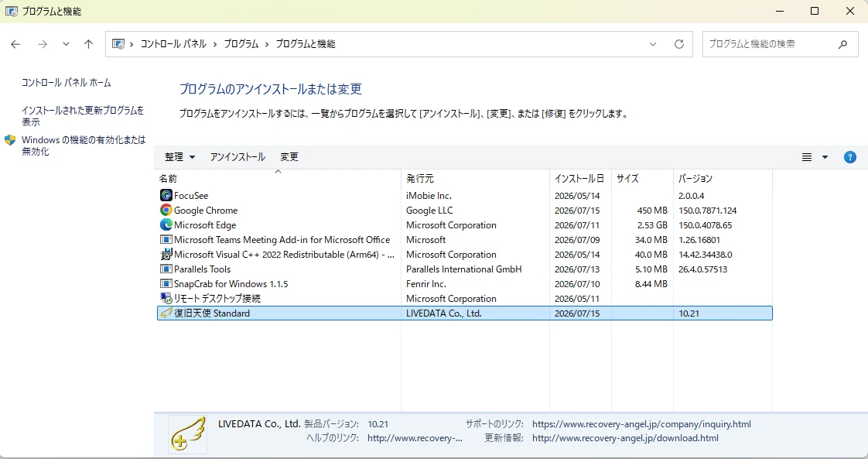Click version 14.42.34438.0 cell
The width and height of the screenshot is (868, 459).
pyautogui.click(x=706, y=254)
